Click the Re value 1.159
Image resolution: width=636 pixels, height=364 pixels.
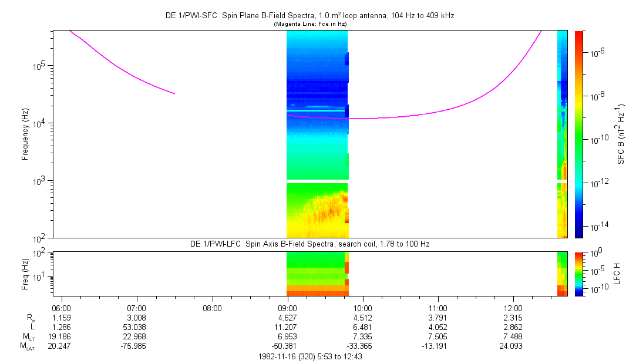pos(62,318)
